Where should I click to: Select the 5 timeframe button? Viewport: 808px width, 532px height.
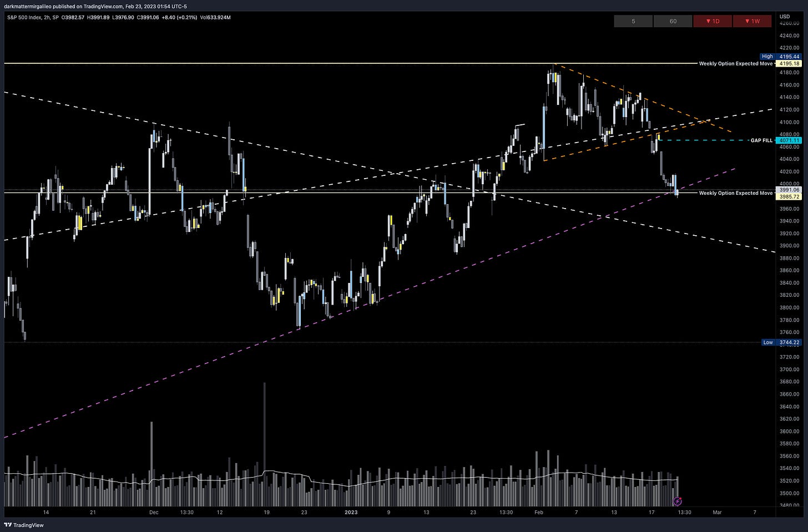pos(633,21)
